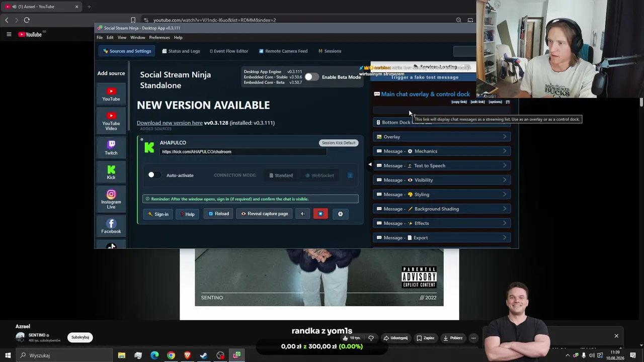Click Download new version here link
The width and height of the screenshot is (644, 362).
coord(170,123)
